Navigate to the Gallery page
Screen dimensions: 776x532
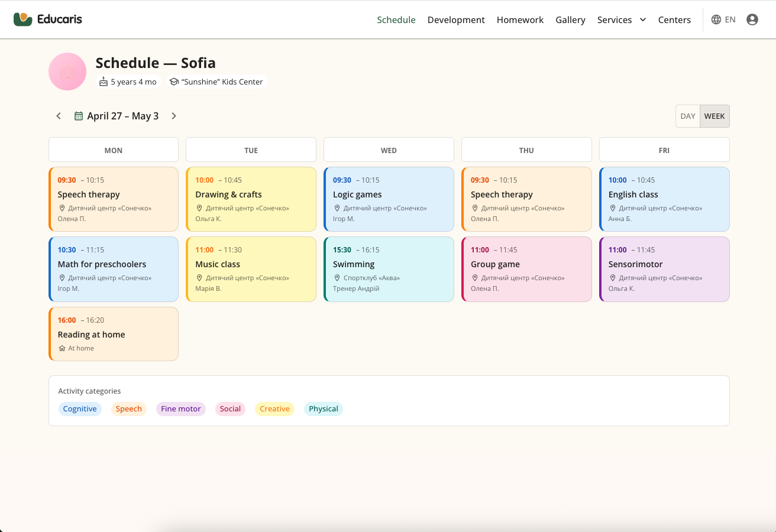570,20
